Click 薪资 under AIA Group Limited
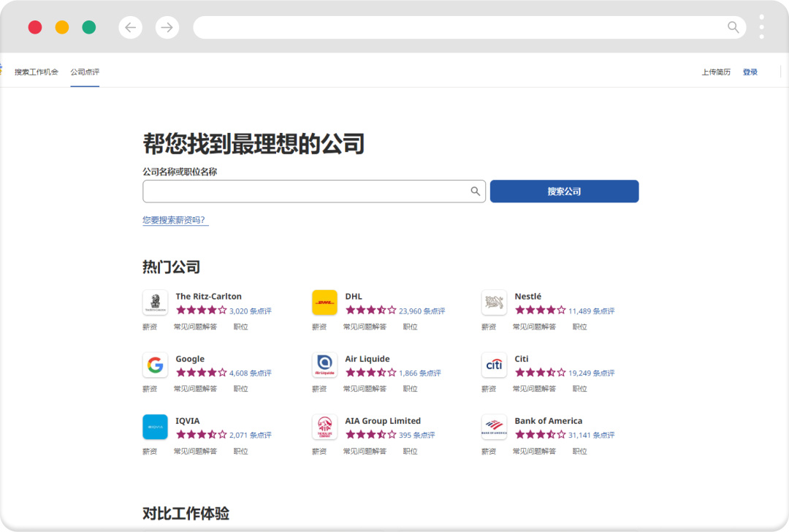Screen dimensions: 789x532 [319, 452]
